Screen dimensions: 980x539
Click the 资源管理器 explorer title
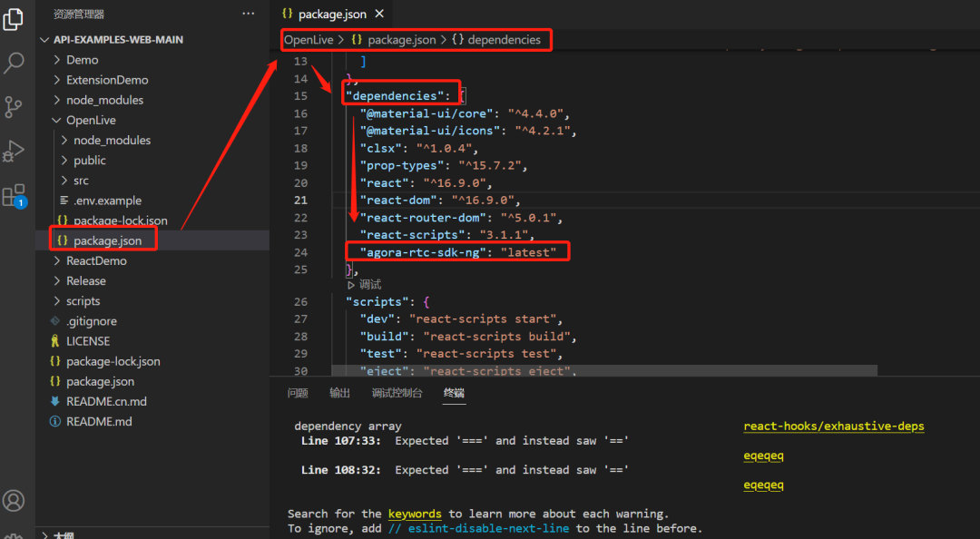click(x=79, y=14)
